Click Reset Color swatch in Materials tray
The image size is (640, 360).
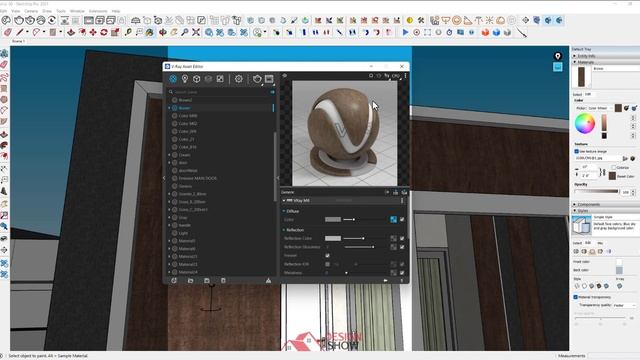(612, 176)
